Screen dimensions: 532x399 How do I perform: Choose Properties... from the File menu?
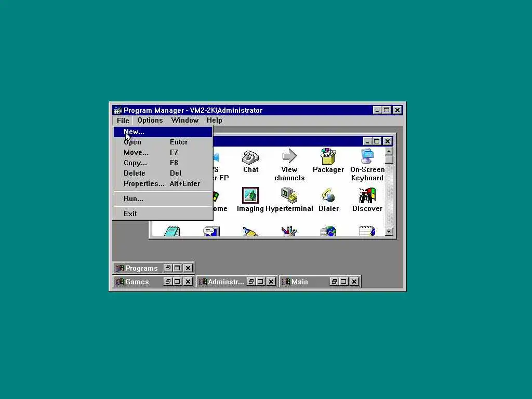[163, 183]
